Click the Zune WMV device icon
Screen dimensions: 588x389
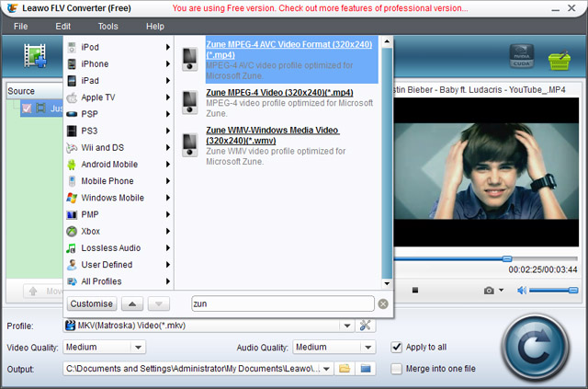190,145
